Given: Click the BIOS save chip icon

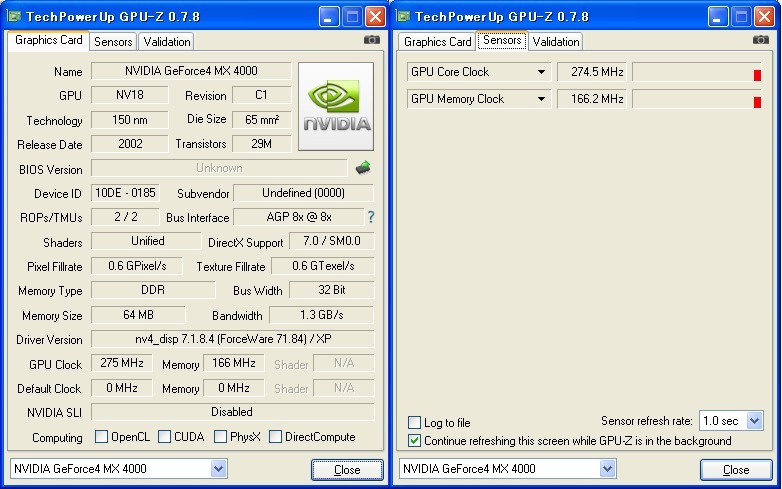Looking at the screenshot, I should (363, 168).
